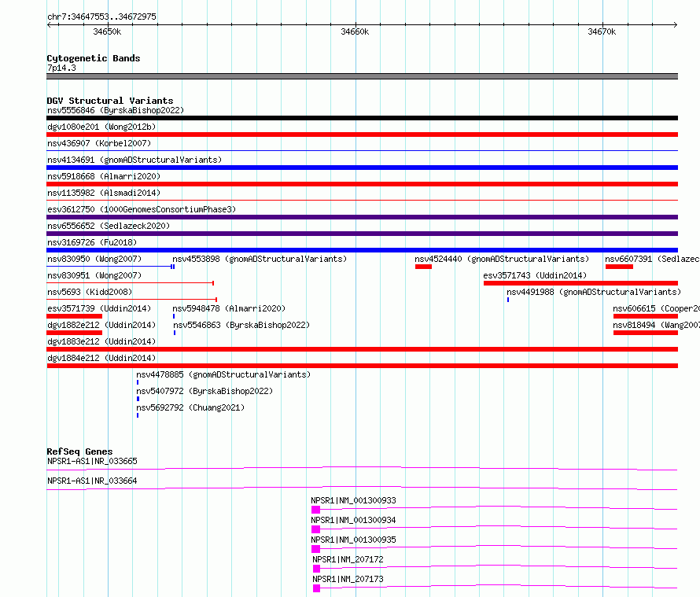Select the DGV Structural Variants track title

110,101
